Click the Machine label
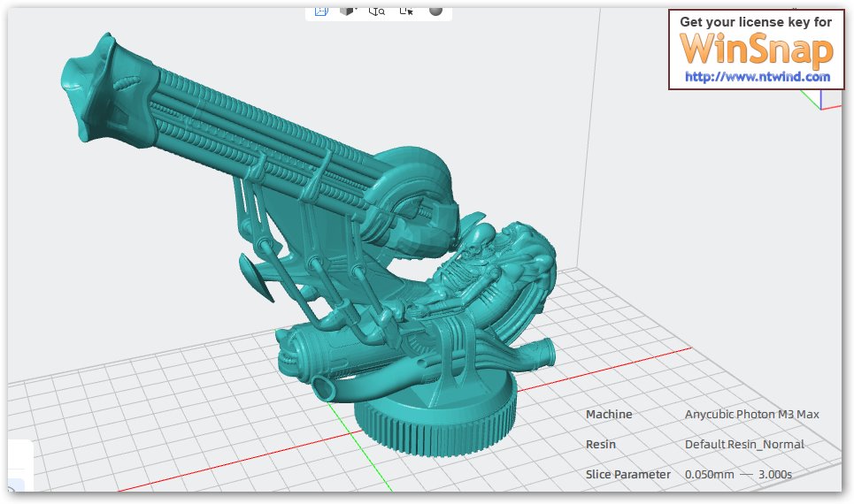Viewport: 854px width, 504px height. pos(609,414)
